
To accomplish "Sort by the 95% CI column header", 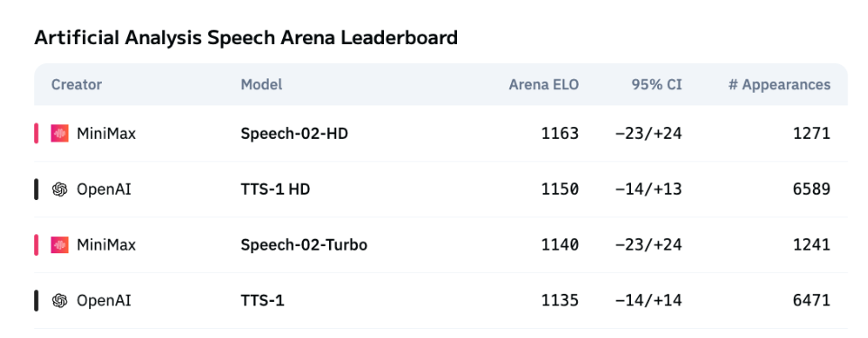I will 657,85.
